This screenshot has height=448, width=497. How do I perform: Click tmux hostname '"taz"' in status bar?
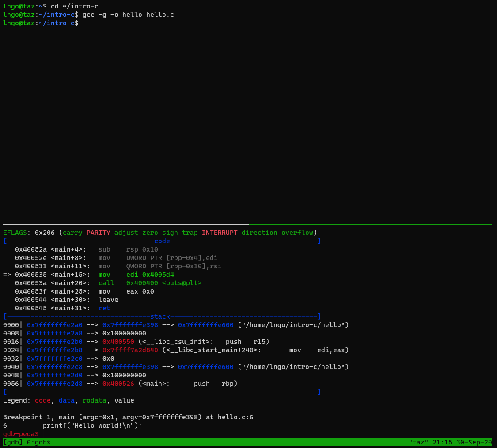click(x=418, y=442)
